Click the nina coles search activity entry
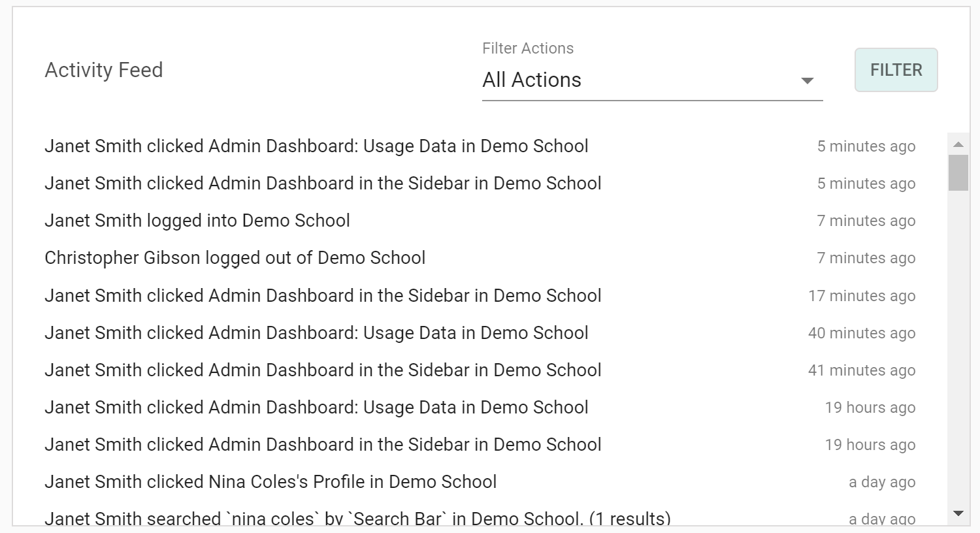This screenshot has width=980, height=533. [357, 519]
